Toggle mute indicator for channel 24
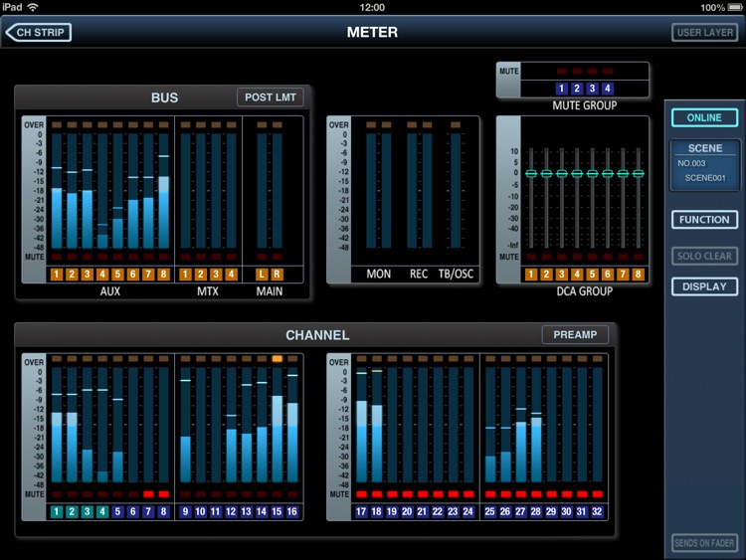This screenshot has height=560, width=746. click(468, 494)
